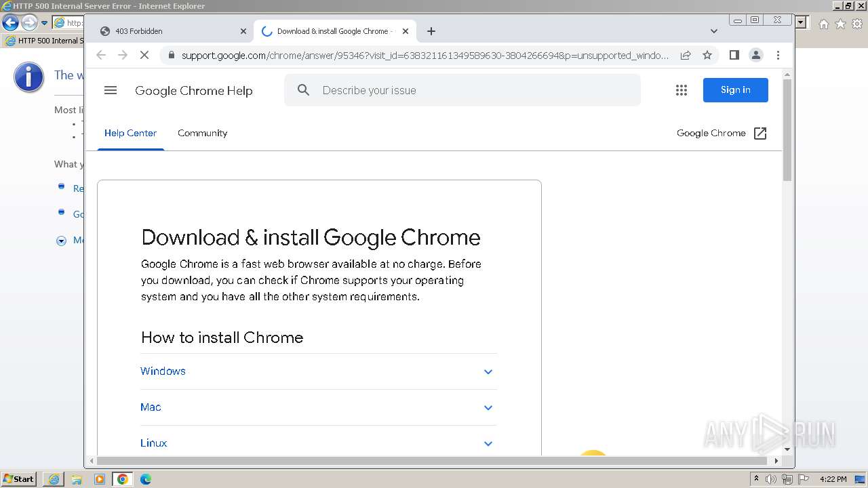Open the hamburger main menu

[x=111, y=90]
